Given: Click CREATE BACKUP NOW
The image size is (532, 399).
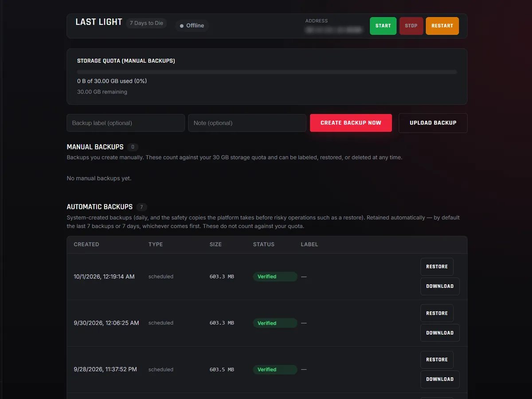Looking at the screenshot, I should [x=351, y=123].
